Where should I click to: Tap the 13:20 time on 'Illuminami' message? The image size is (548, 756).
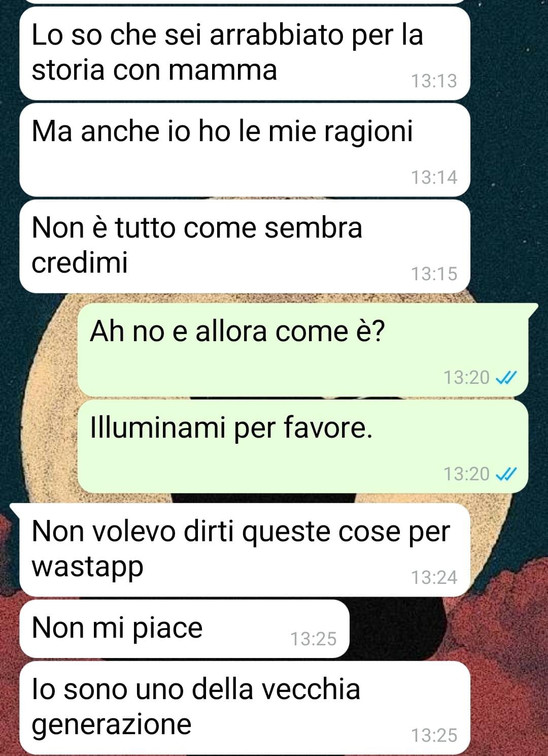[466, 474]
